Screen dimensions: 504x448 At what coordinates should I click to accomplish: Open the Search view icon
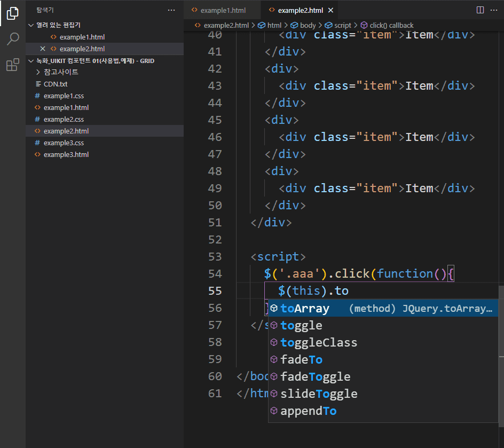pyautogui.click(x=12, y=39)
